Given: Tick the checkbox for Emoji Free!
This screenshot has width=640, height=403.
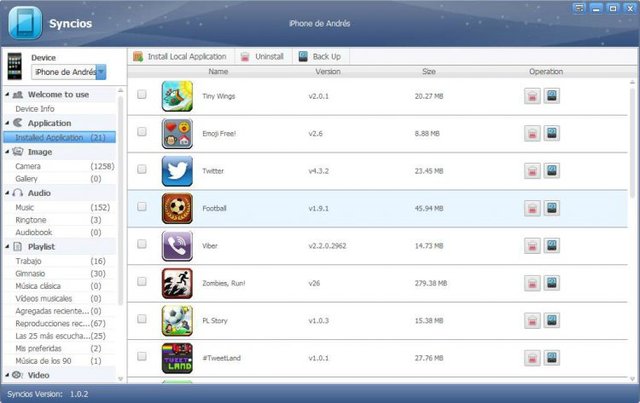Looking at the screenshot, I should 142,131.
